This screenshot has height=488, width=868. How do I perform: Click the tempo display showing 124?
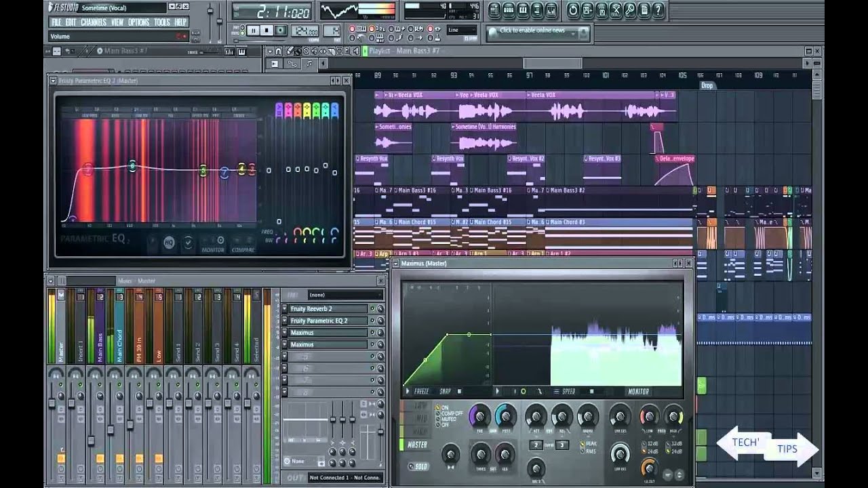coord(305,30)
